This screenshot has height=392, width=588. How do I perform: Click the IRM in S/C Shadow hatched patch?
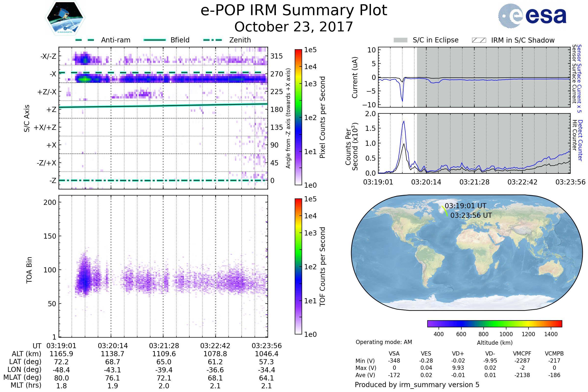point(479,40)
